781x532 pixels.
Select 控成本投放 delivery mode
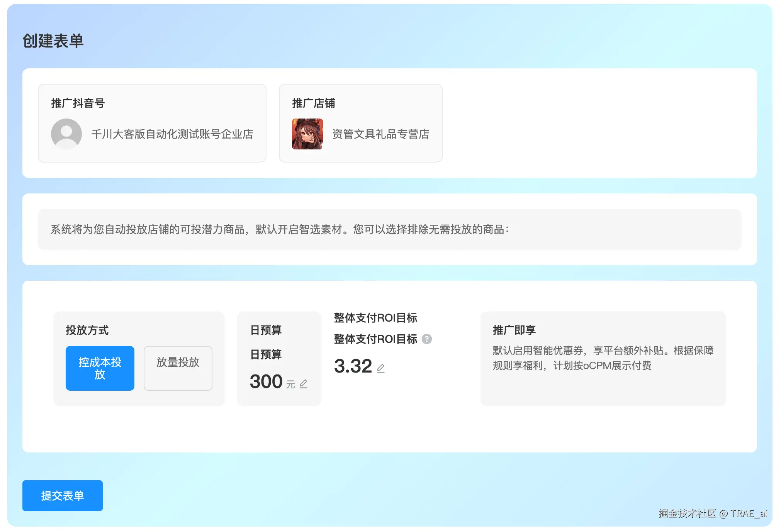click(x=100, y=368)
